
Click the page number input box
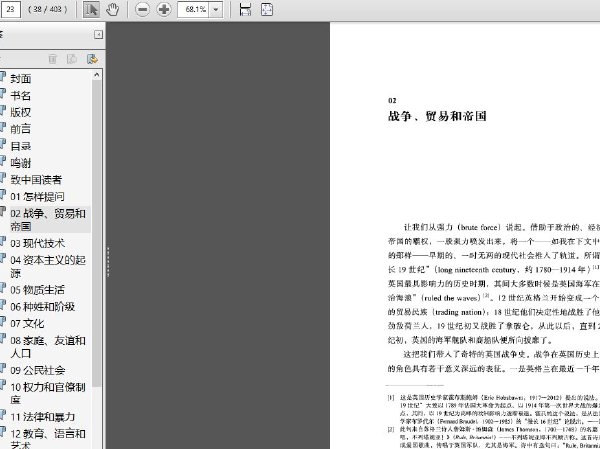point(10,9)
